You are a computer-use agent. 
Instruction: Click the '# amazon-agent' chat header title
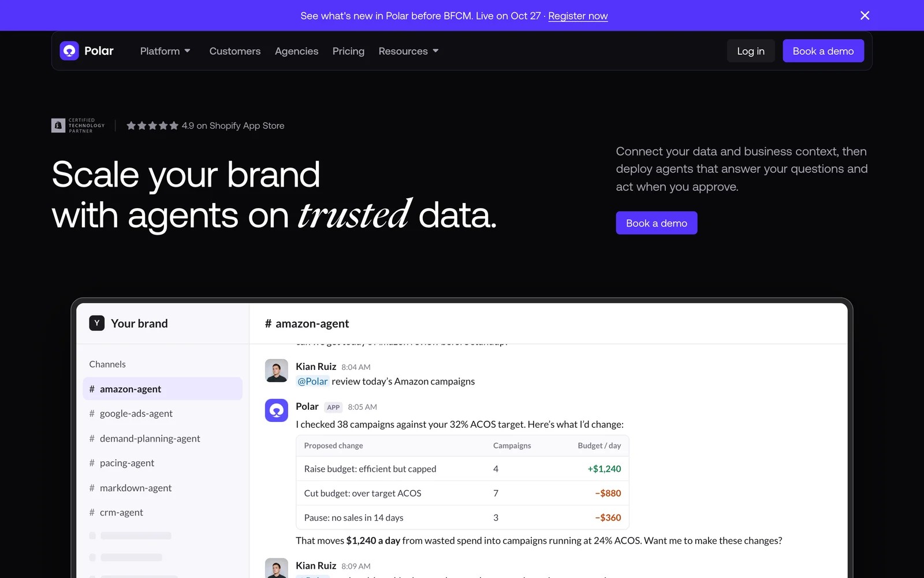(x=307, y=324)
